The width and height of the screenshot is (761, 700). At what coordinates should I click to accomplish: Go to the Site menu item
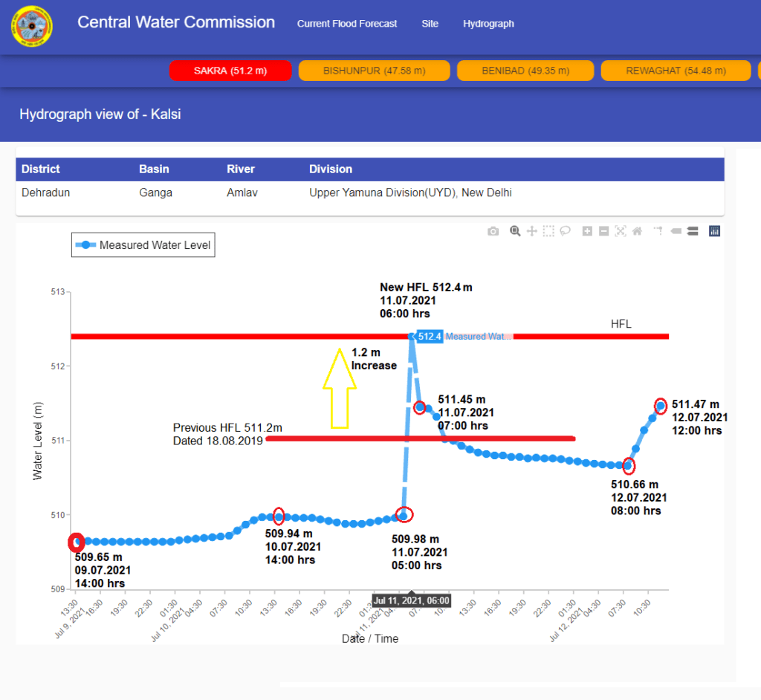click(x=430, y=24)
